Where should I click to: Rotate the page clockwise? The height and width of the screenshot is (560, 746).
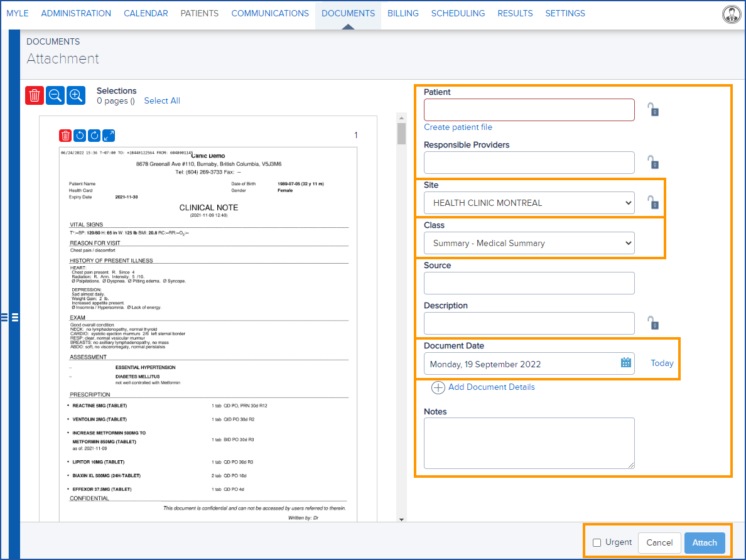tap(94, 136)
